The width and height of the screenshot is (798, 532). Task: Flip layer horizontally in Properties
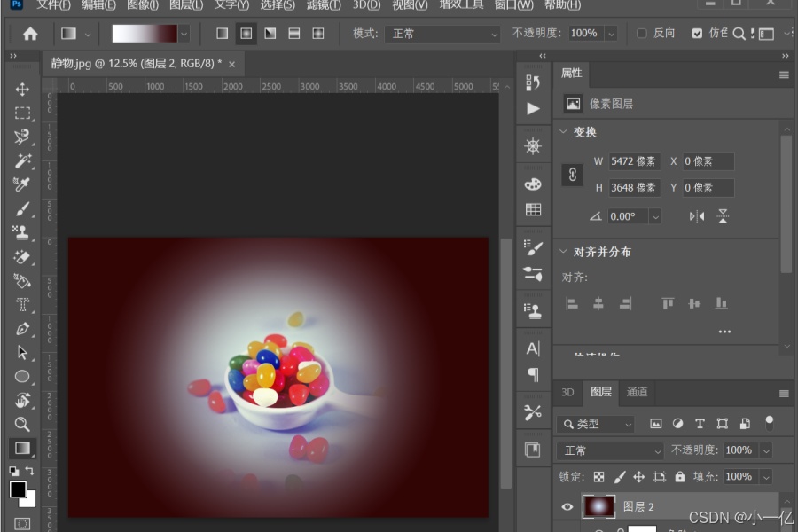pos(697,216)
